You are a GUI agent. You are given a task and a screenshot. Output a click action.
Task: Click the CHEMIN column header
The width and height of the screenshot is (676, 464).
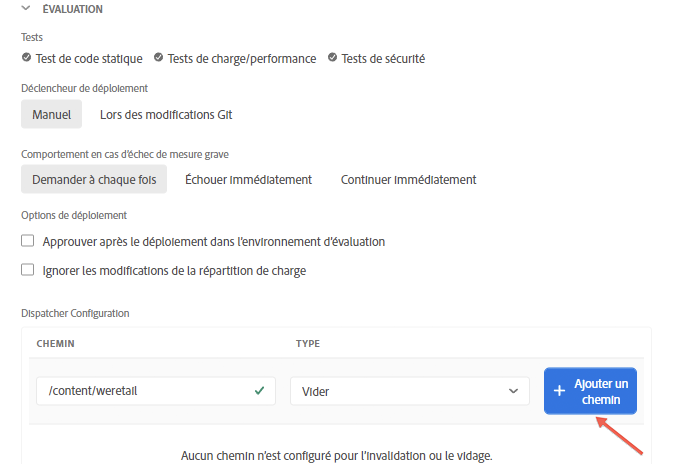pos(55,344)
